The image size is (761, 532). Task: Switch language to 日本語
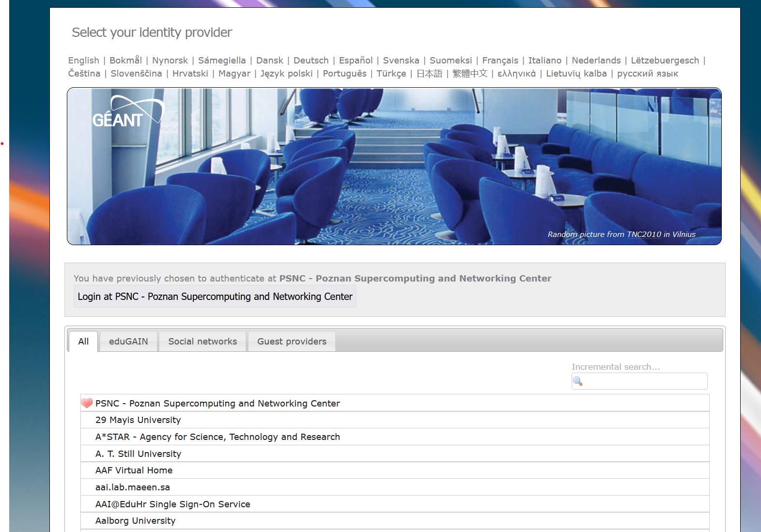click(430, 74)
